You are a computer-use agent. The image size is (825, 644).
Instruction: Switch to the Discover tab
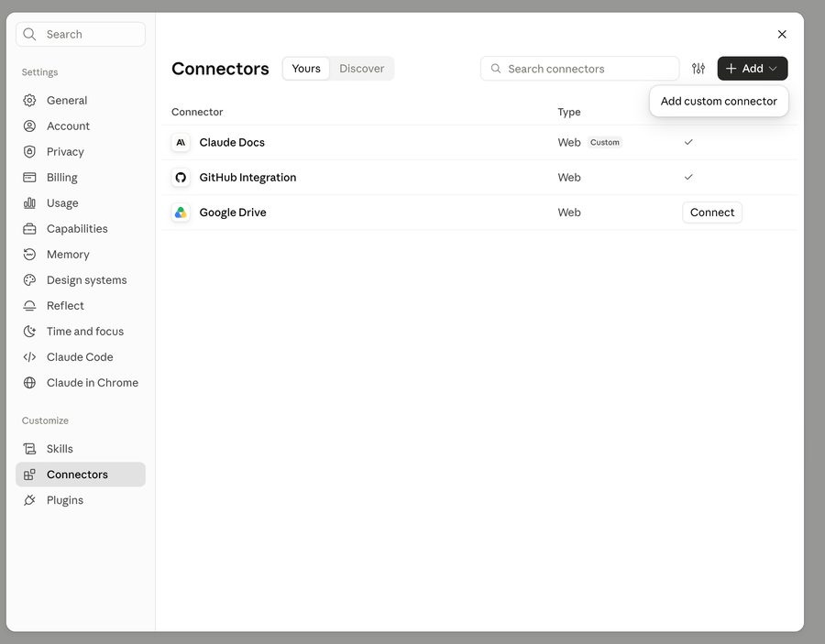pos(361,69)
